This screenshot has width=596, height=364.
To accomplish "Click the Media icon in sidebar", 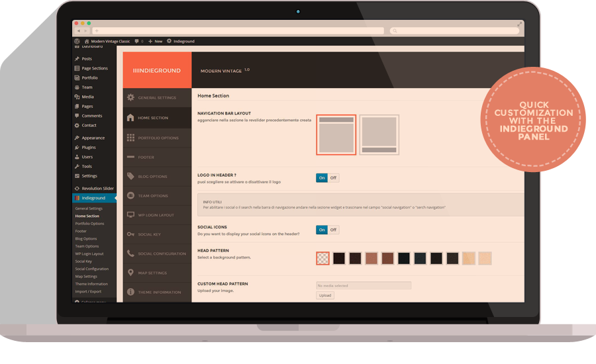I will coord(77,97).
